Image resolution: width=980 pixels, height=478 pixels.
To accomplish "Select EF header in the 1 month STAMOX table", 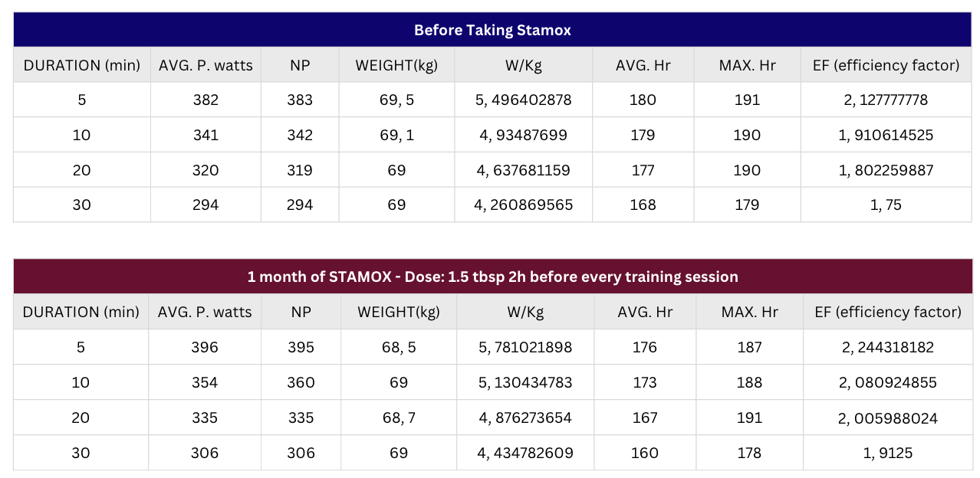I will coord(886,312).
